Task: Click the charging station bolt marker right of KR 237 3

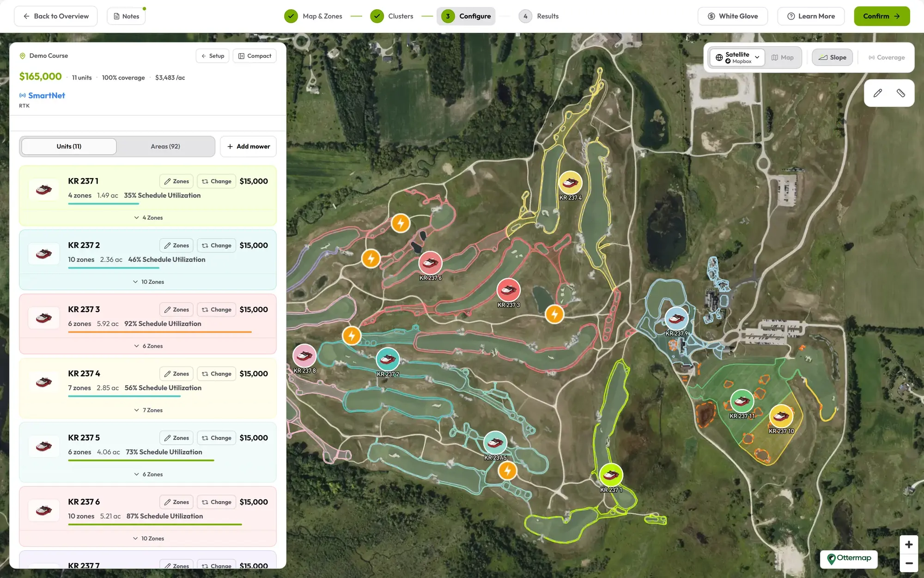Action: pyautogui.click(x=554, y=314)
